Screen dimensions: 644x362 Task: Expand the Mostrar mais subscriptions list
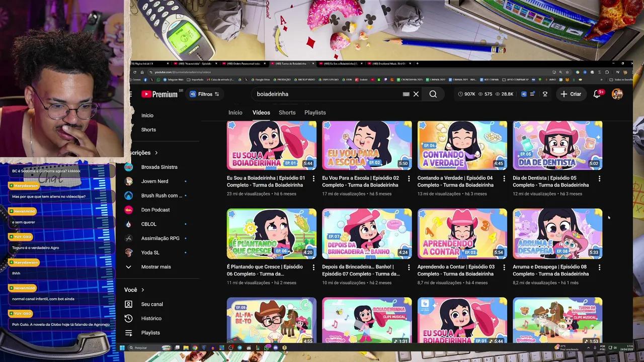(156, 267)
